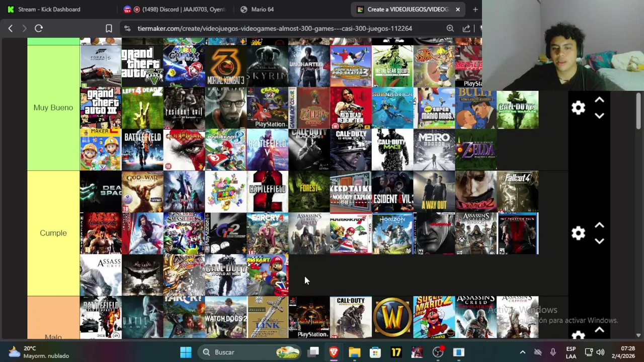Close the Create a VIDEOJUEGOS tab

tap(457, 9)
